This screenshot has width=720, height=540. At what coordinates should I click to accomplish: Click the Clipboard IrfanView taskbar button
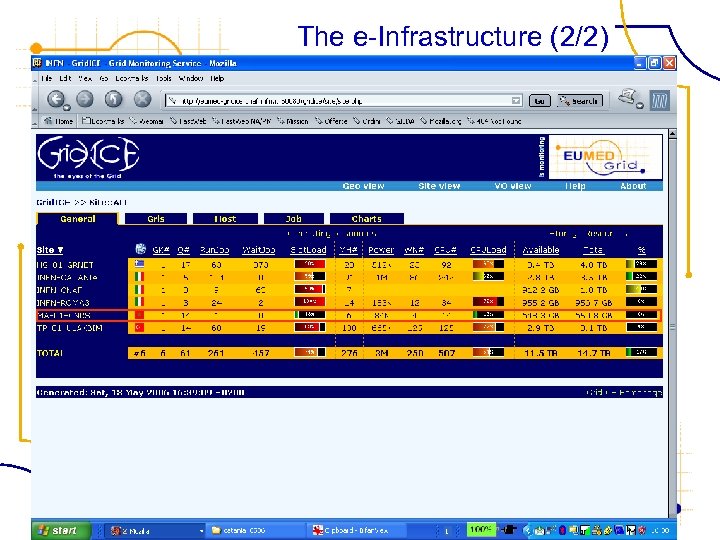[356, 530]
